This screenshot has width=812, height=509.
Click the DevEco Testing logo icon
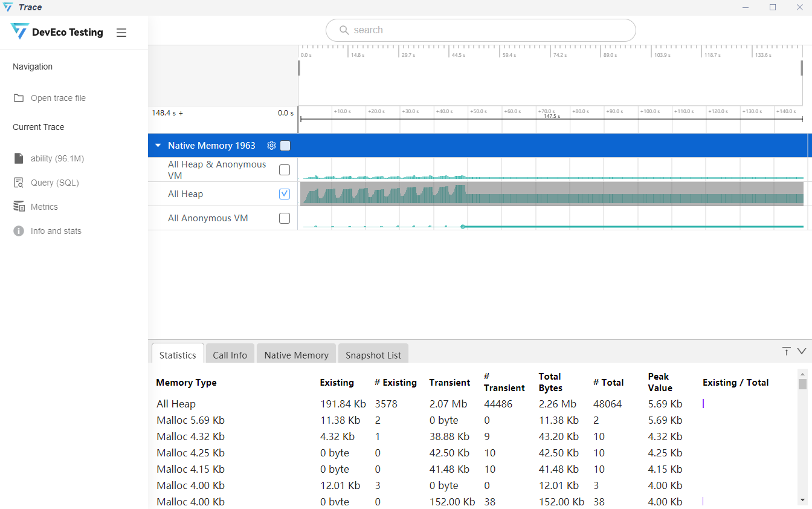pos(20,31)
